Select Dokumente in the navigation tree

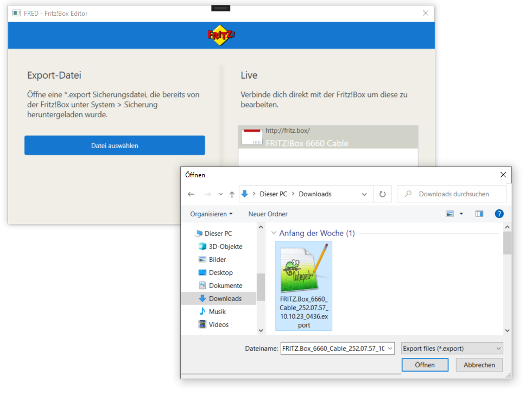point(225,285)
